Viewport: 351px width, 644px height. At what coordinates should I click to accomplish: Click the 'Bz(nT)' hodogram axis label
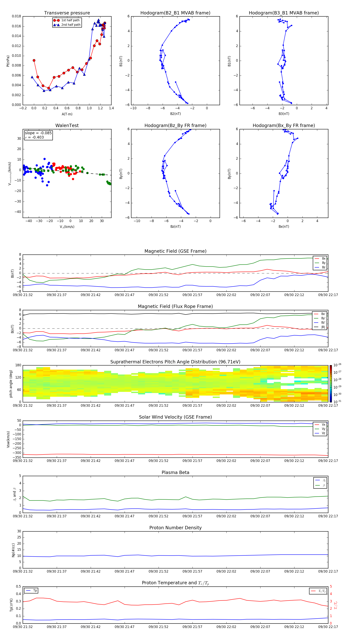point(175,227)
